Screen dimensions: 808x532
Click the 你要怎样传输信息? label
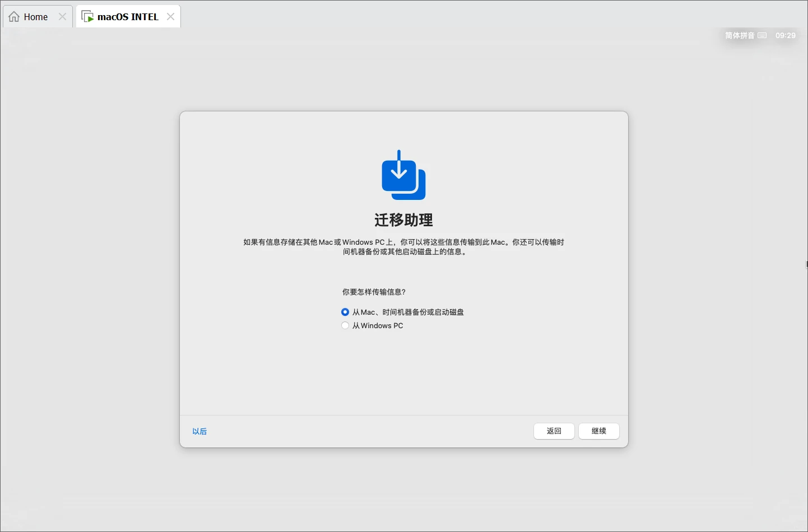(374, 292)
